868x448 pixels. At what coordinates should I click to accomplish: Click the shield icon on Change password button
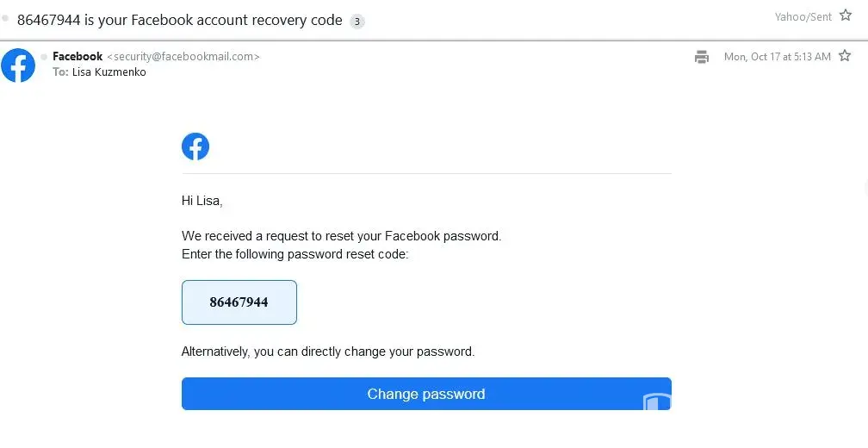tap(656, 402)
